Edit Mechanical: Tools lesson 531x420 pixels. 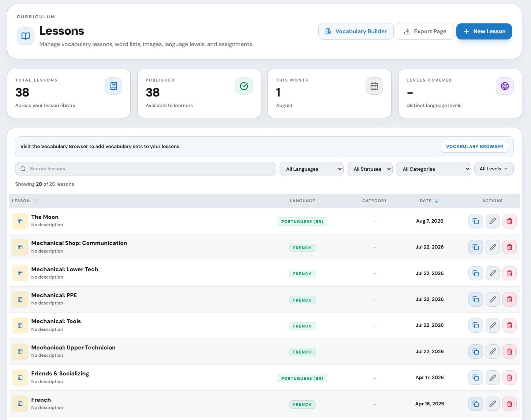coord(493,325)
